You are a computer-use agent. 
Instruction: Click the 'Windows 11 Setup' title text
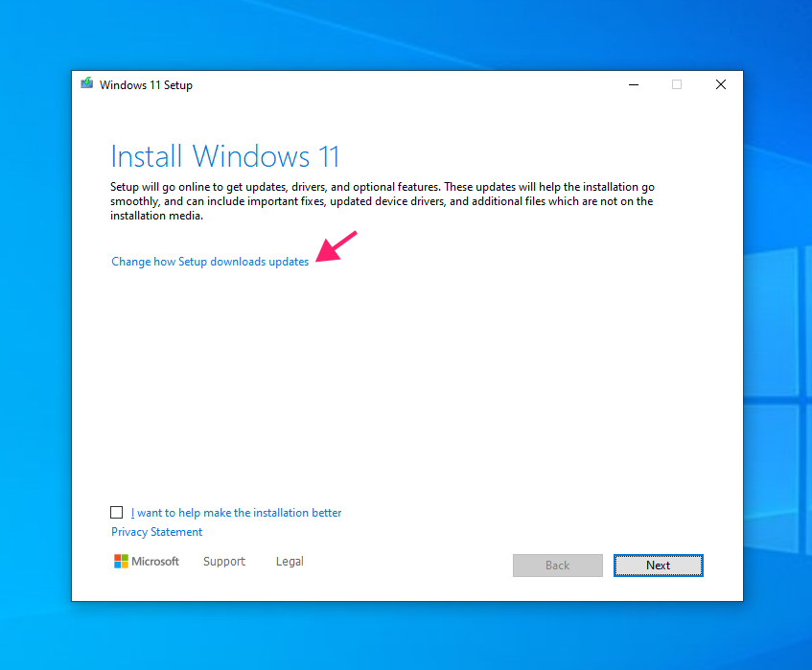pyautogui.click(x=146, y=85)
